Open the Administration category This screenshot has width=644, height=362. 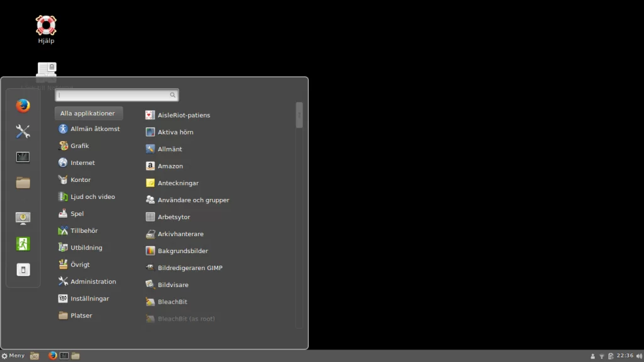point(93,281)
